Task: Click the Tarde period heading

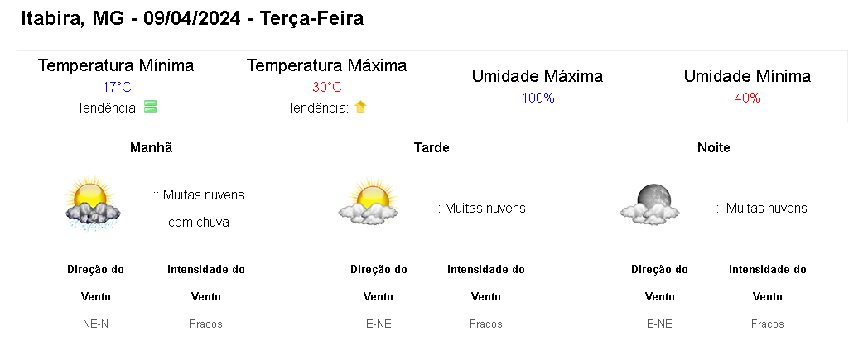Action: click(x=432, y=147)
